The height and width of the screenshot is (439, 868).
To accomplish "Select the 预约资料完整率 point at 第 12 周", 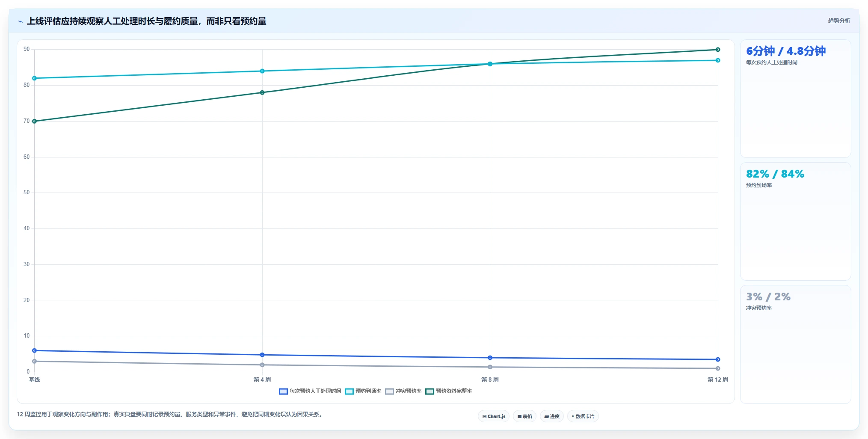I will [718, 50].
